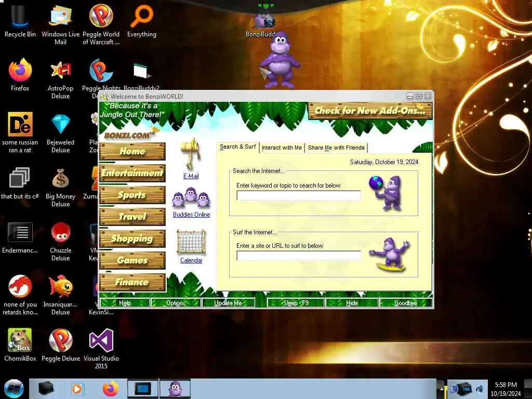The image size is (532, 399).
Task: Click surfing Bonzi icon in Surf section
Action: (390, 255)
